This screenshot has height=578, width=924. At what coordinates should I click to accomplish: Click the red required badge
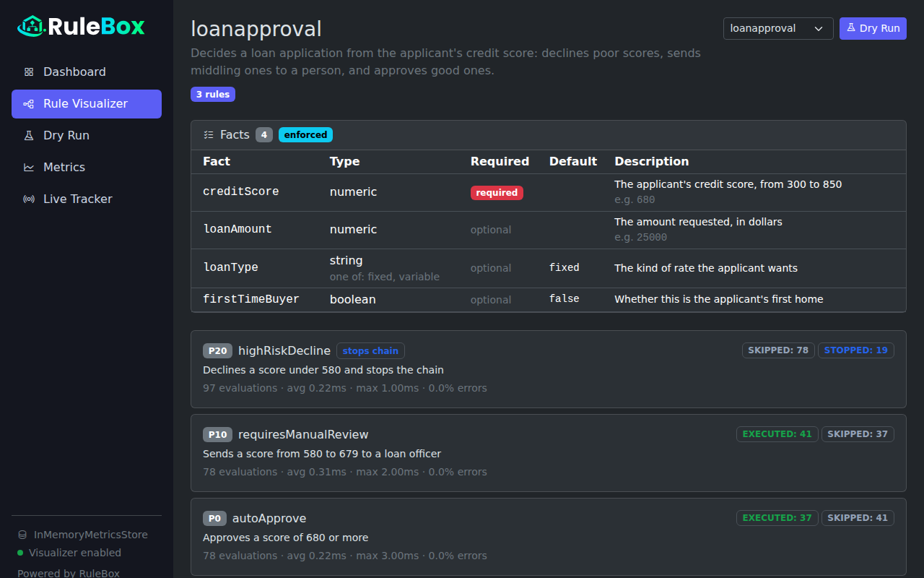pyautogui.click(x=497, y=193)
